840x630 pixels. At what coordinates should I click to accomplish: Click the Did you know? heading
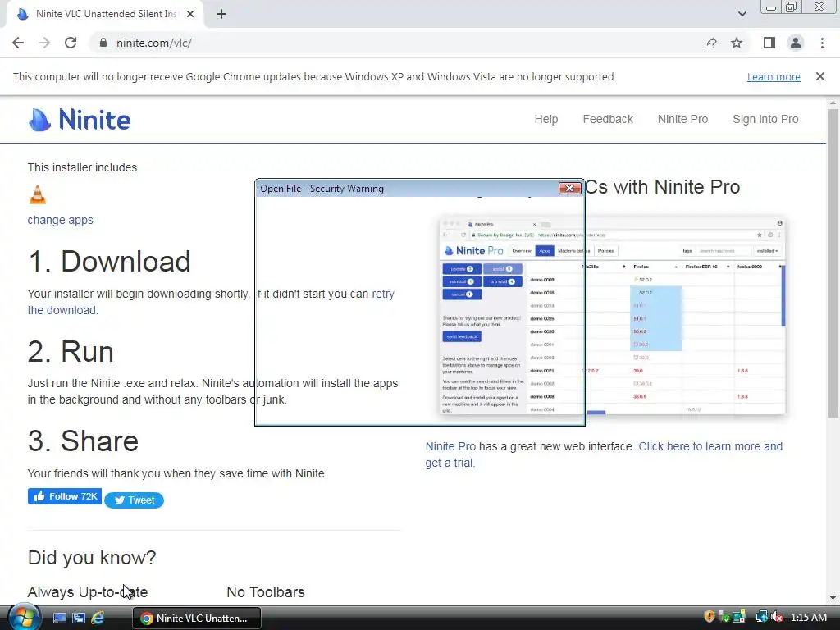92,558
